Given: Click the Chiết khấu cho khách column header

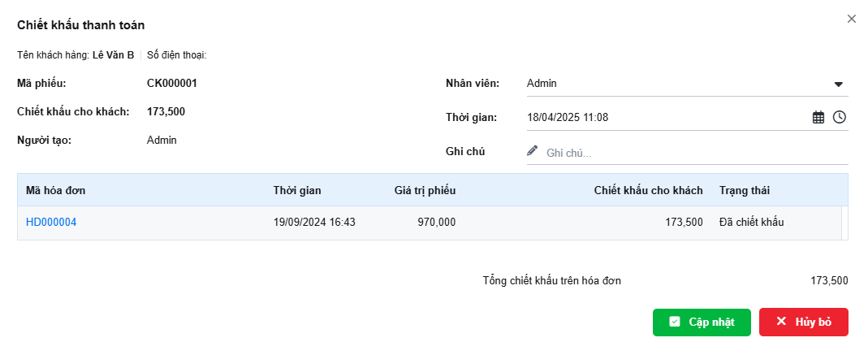Looking at the screenshot, I should pos(648,191).
